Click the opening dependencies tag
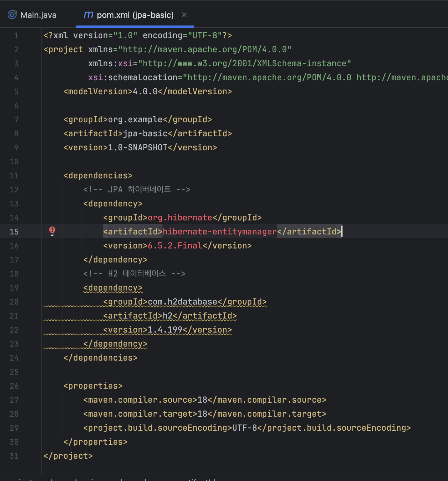Viewport: 448px width, 481px height. [98, 176]
